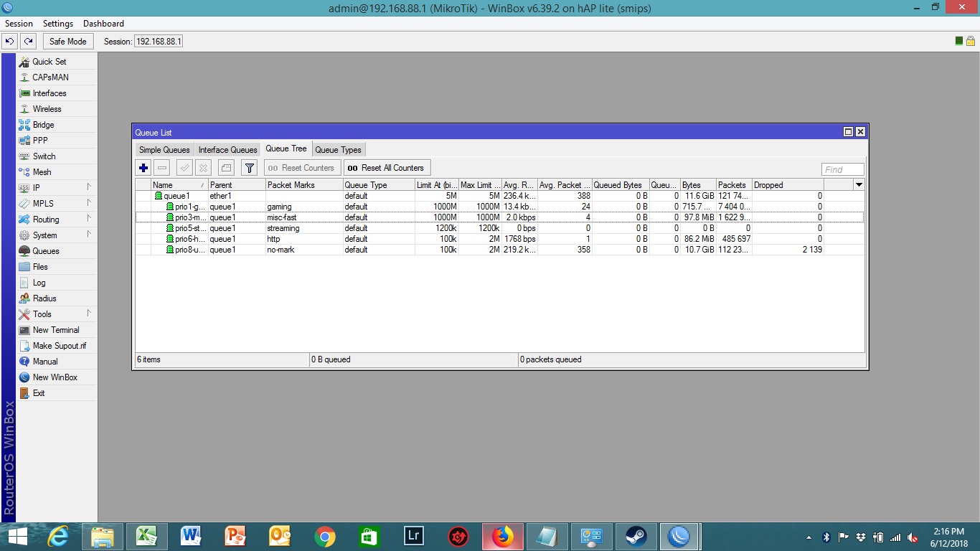
Task: Switch to the Interface Queues tab
Action: coord(227,150)
